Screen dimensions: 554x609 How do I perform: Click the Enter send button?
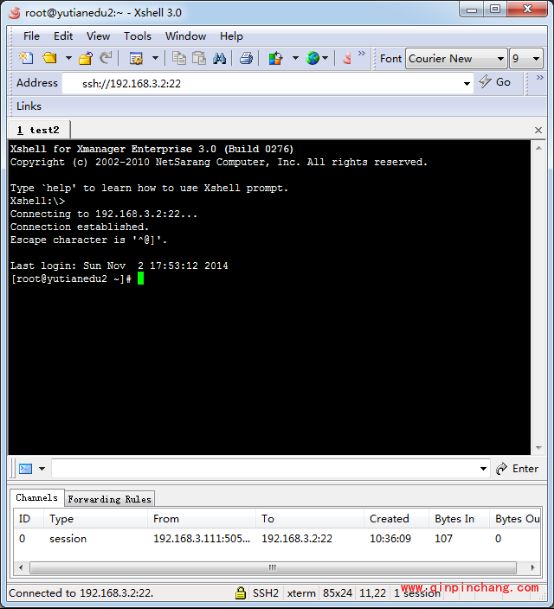click(x=517, y=469)
